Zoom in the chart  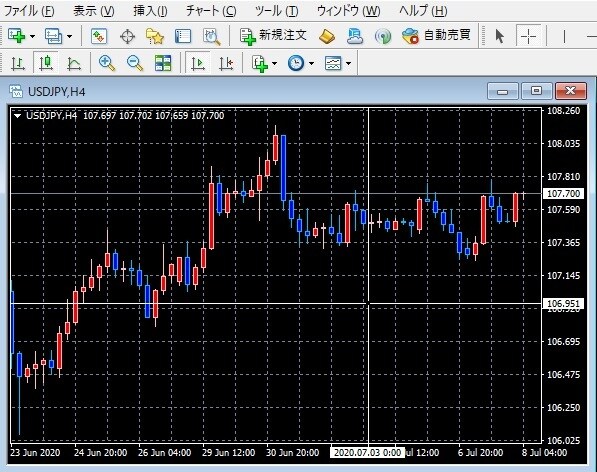click(107, 63)
